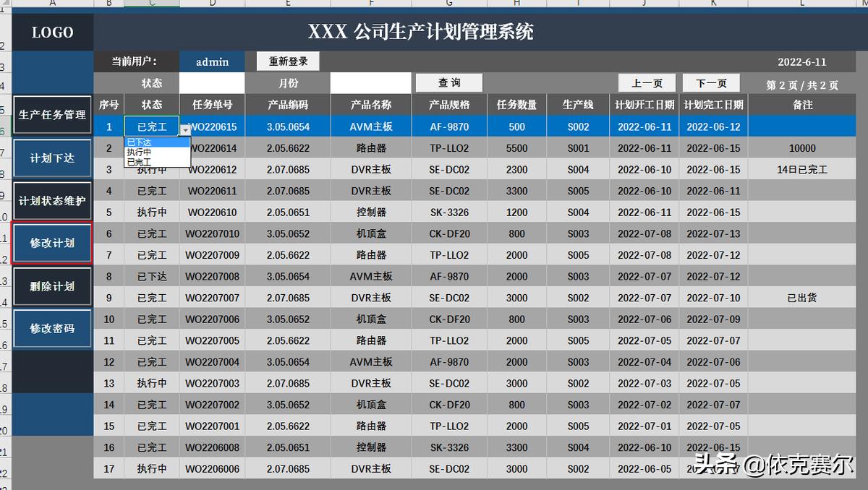The image size is (868, 490).
Task: Select the admin current user cell
Action: (212, 61)
